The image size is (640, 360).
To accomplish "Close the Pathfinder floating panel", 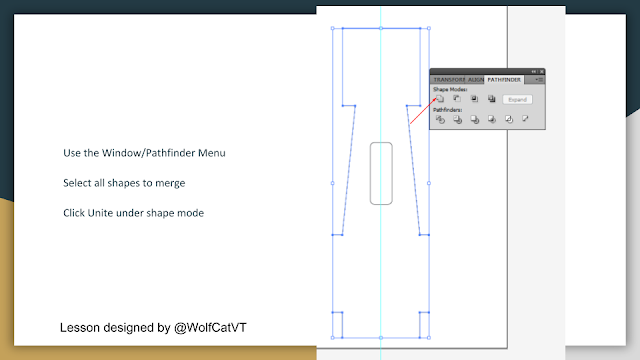I will 542,71.
